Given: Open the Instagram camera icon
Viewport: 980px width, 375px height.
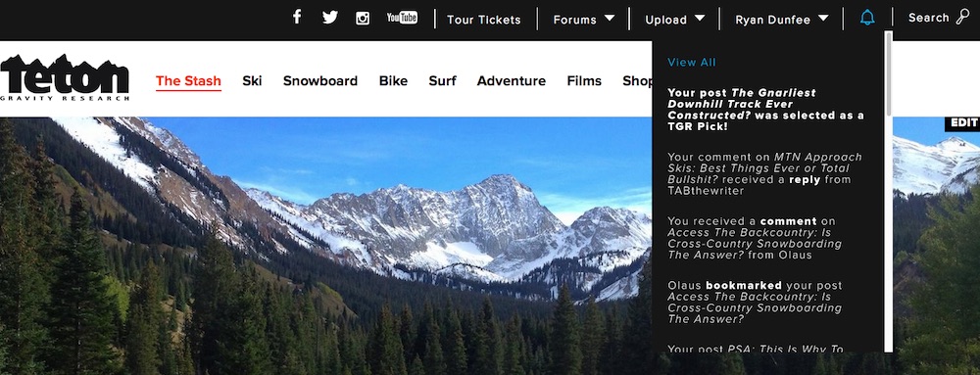Looking at the screenshot, I should [x=363, y=18].
